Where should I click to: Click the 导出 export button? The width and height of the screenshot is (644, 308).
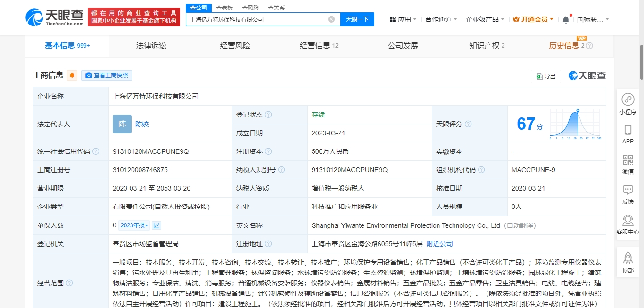pyautogui.click(x=545, y=76)
